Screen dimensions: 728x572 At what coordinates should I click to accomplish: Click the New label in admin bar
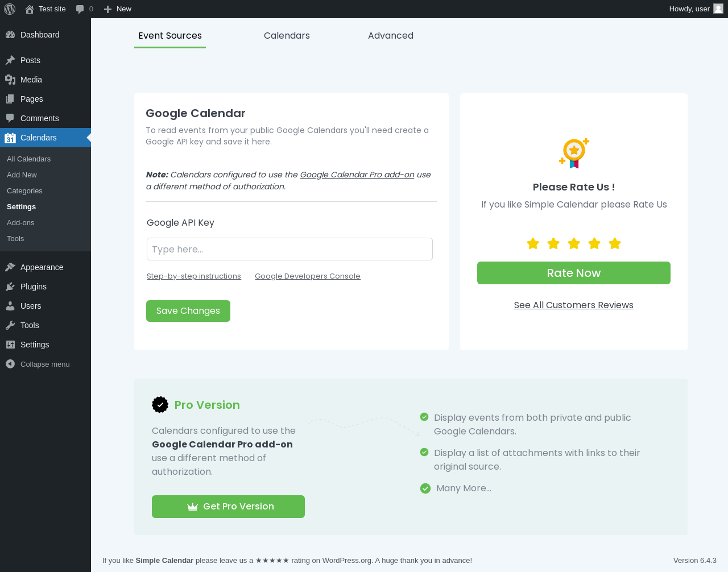[x=124, y=9]
